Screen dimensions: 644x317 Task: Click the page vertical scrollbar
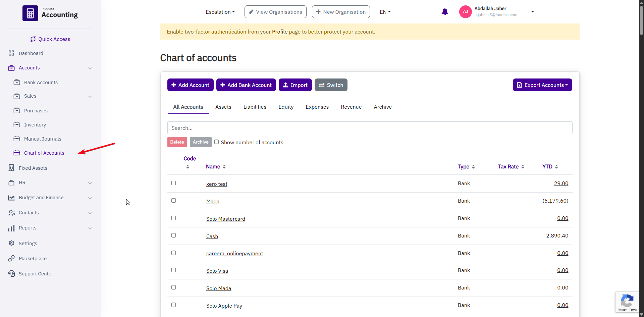(641, 20)
